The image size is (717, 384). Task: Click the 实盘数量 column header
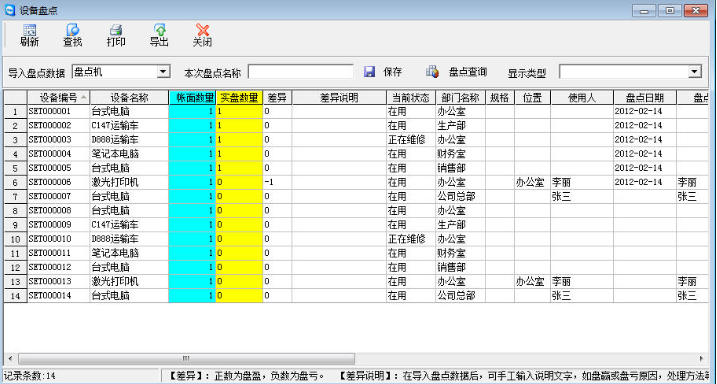tap(239, 97)
